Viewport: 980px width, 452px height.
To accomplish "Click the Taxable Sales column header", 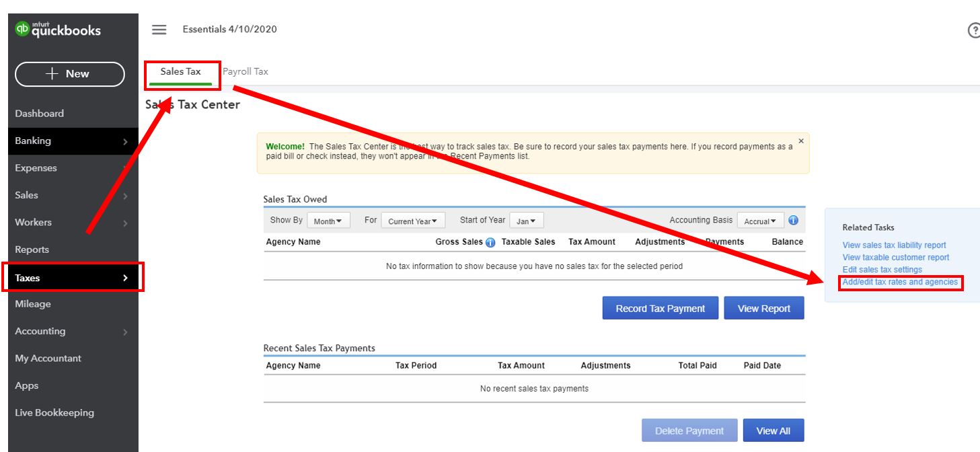I will click(529, 241).
